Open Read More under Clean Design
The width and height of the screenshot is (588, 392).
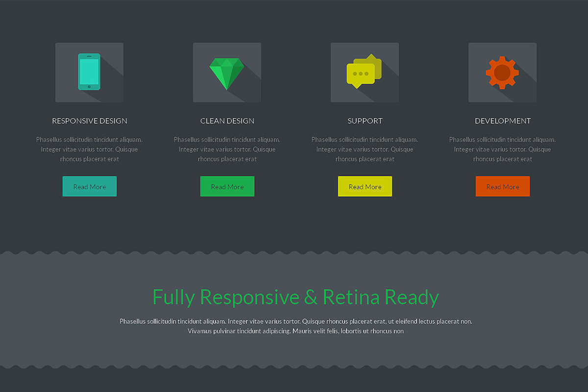point(227,186)
